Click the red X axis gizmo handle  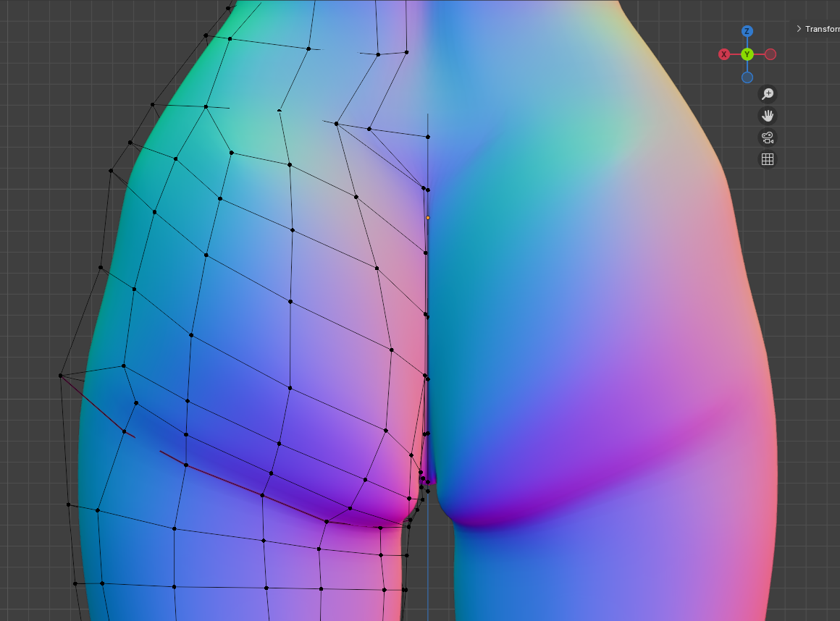pos(724,54)
